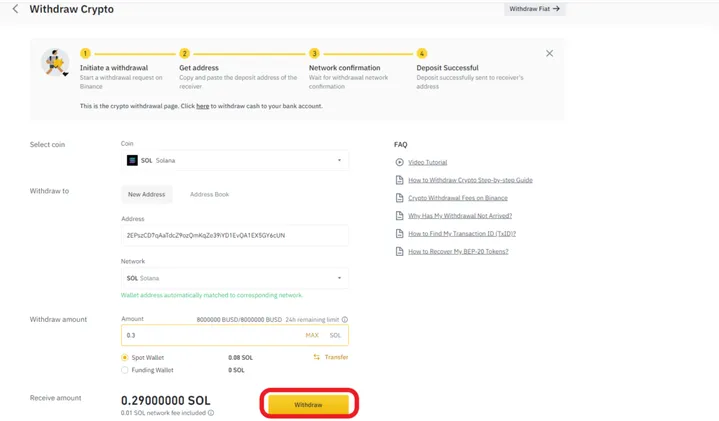Click the 'here' link to withdraw cash
Image resolution: width=719 pixels, height=421 pixels.
point(203,106)
